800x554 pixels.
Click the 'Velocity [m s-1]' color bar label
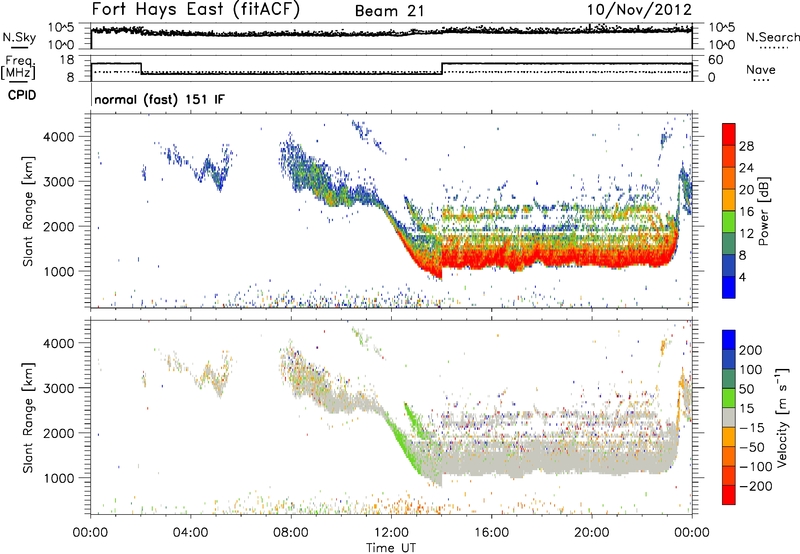782,417
